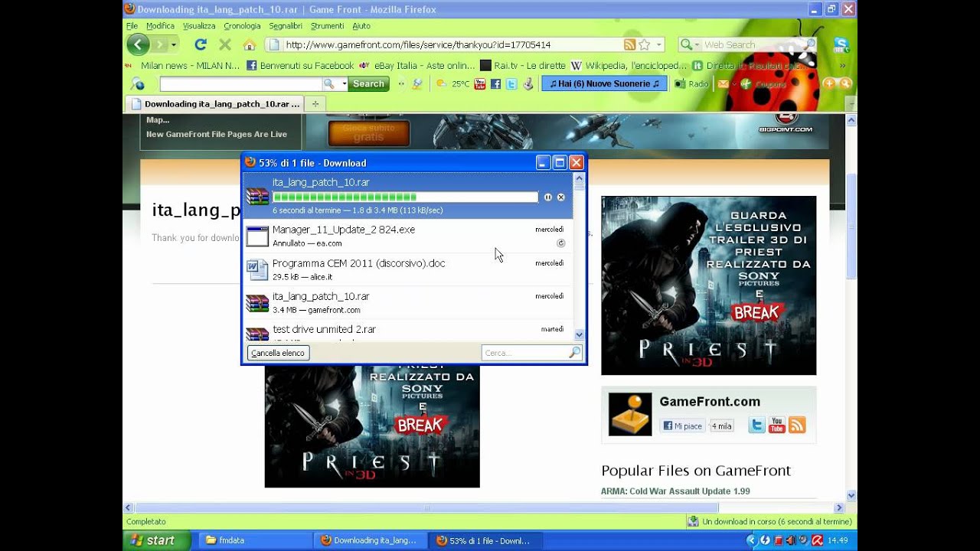
Task: Open Milan news bookmark
Action: 184,66
